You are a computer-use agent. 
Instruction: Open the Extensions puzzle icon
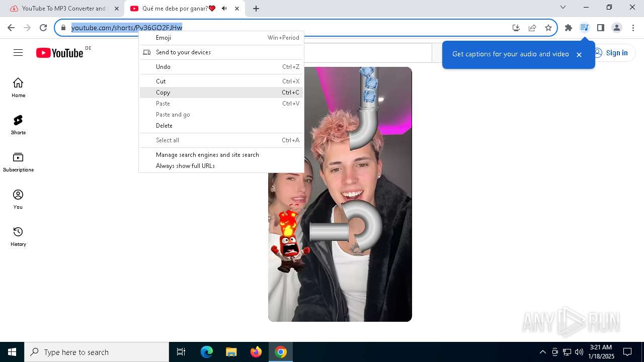569,28
